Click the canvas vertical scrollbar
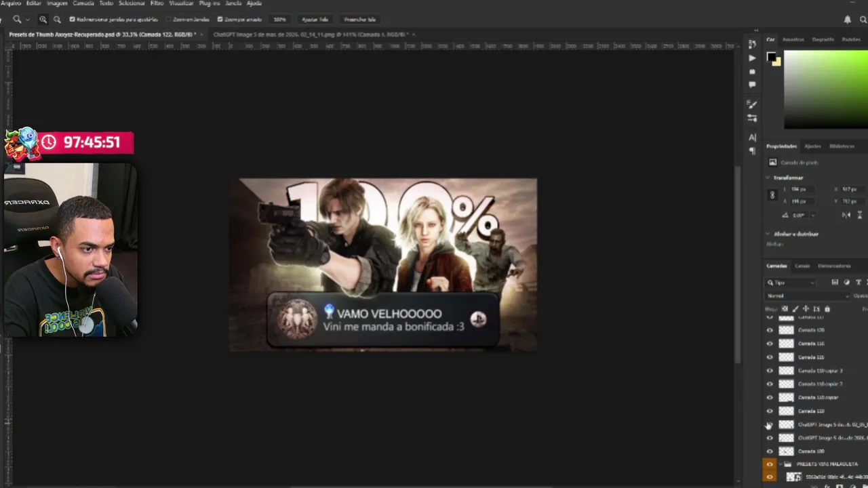Screen dimensions: 868x488 (737, 264)
